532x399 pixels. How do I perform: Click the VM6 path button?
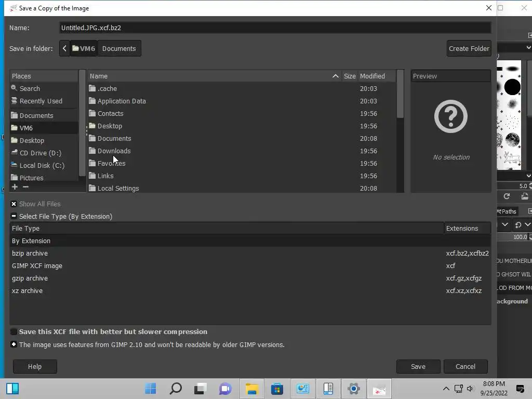point(84,48)
